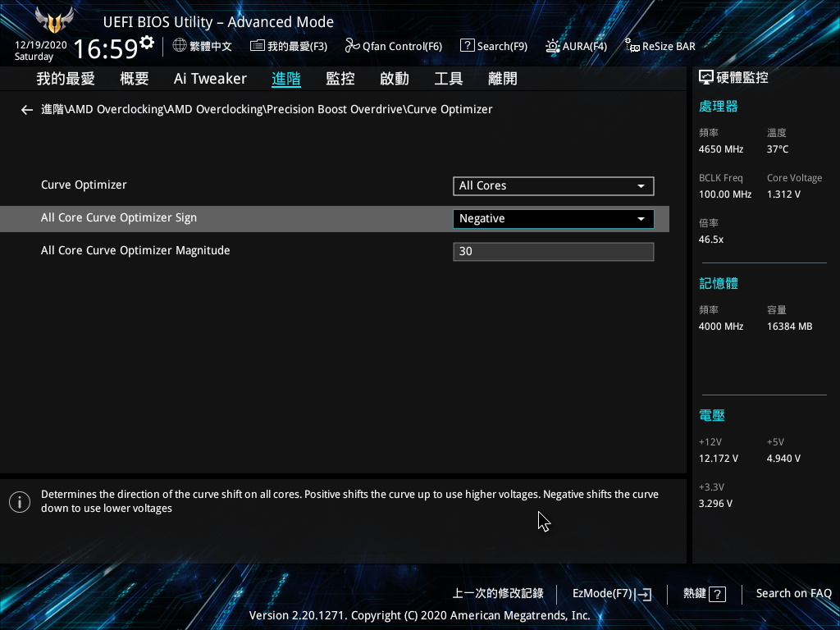The image size is (840, 630).
Task: Open AURA lighting icon
Action: tap(552, 46)
